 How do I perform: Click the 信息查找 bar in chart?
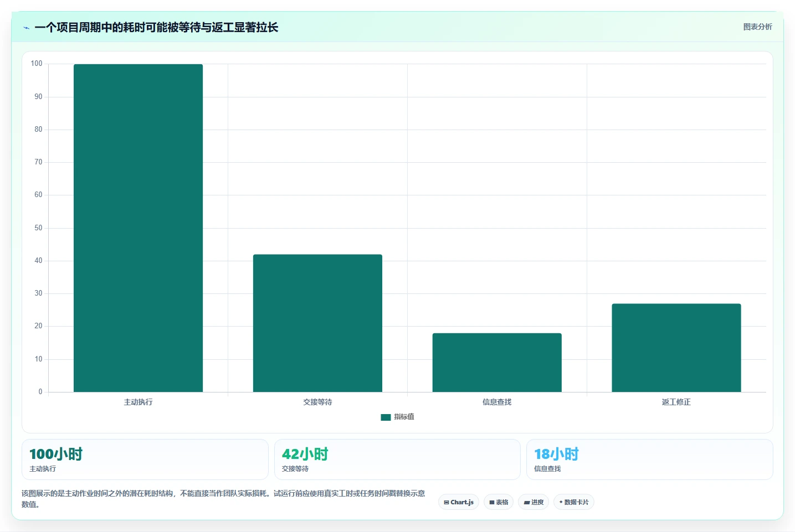[x=497, y=363]
